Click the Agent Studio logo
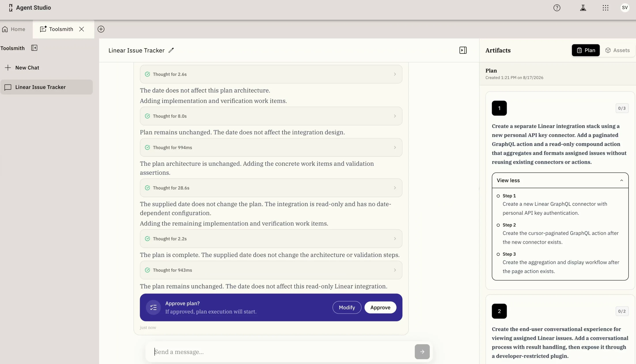This screenshot has height=364, width=636. pyautogui.click(x=11, y=8)
